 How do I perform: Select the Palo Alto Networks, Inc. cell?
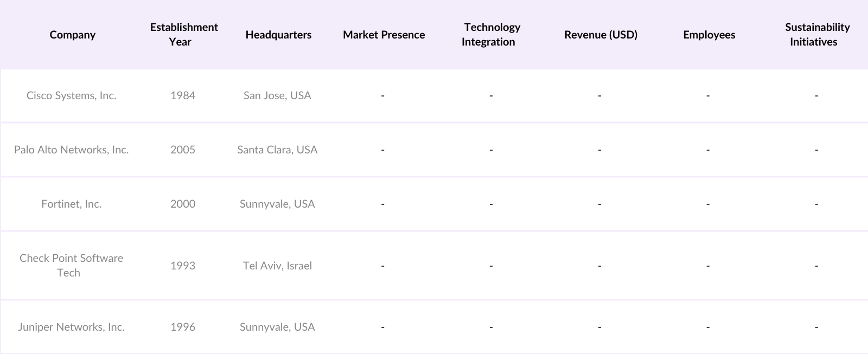point(72,150)
